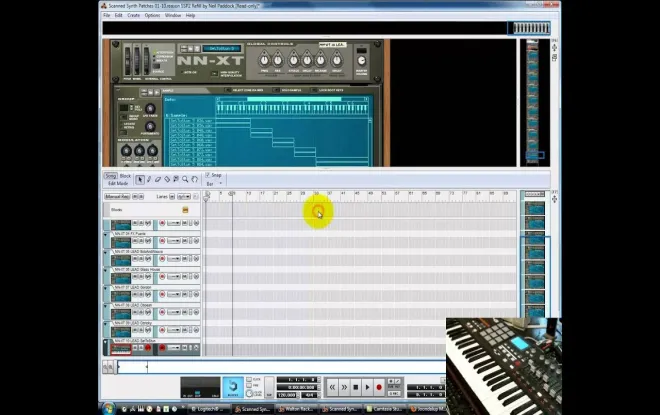Select the arrow Selection tool

point(140,179)
